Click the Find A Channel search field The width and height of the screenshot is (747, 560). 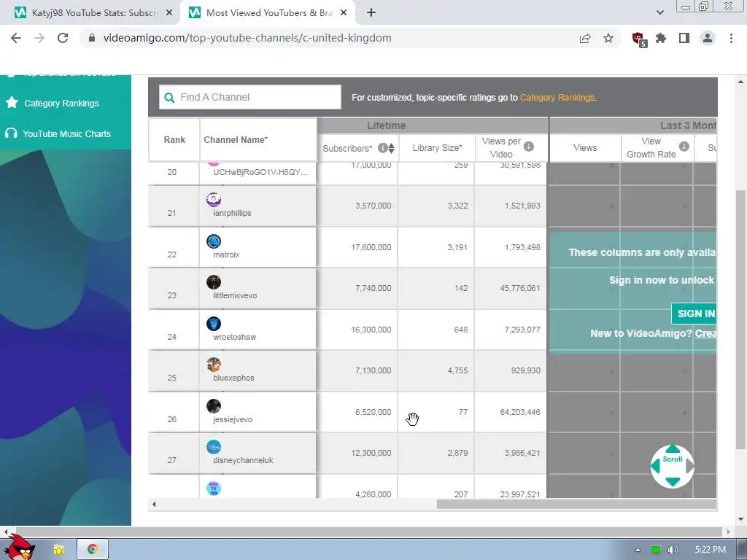coord(250,97)
